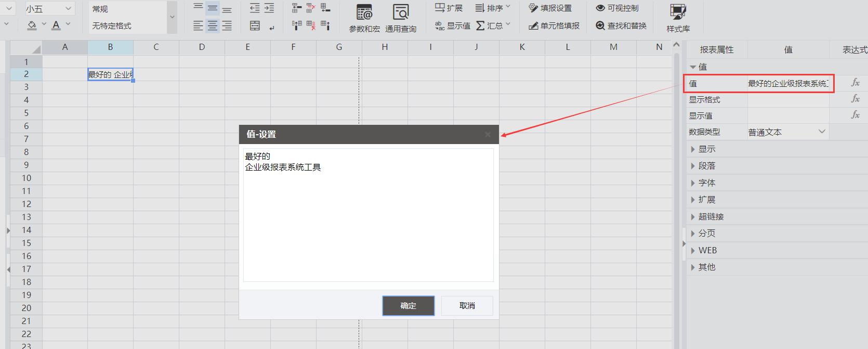This screenshot has width=868, height=349.
Task: Click the fill color bucket icon
Action: point(32,25)
